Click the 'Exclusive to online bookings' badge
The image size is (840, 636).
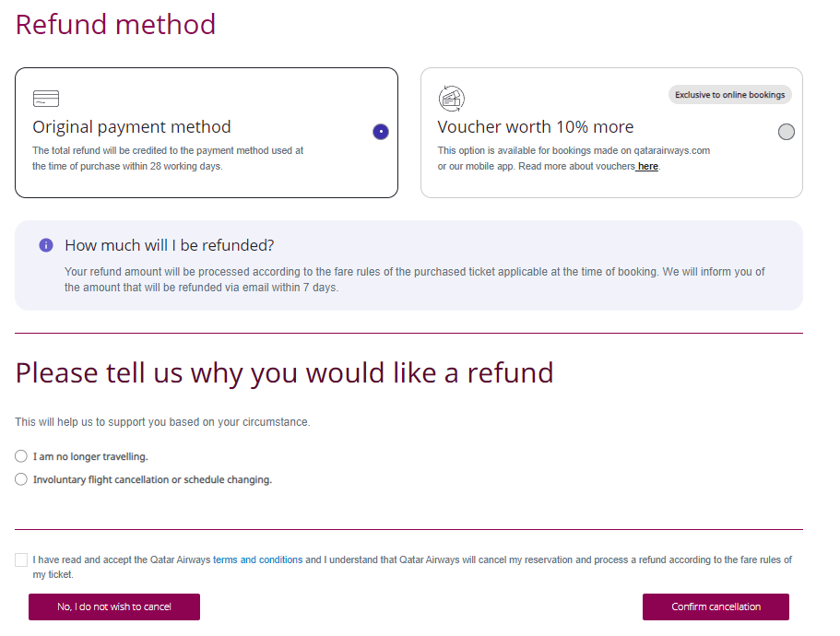point(729,95)
